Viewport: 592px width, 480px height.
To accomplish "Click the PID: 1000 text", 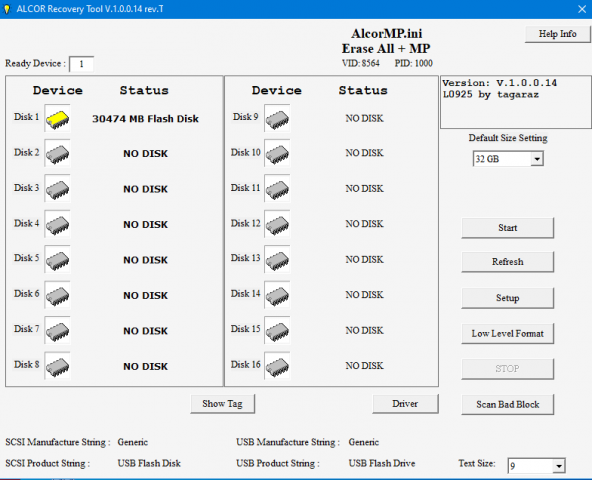I will point(413,63).
